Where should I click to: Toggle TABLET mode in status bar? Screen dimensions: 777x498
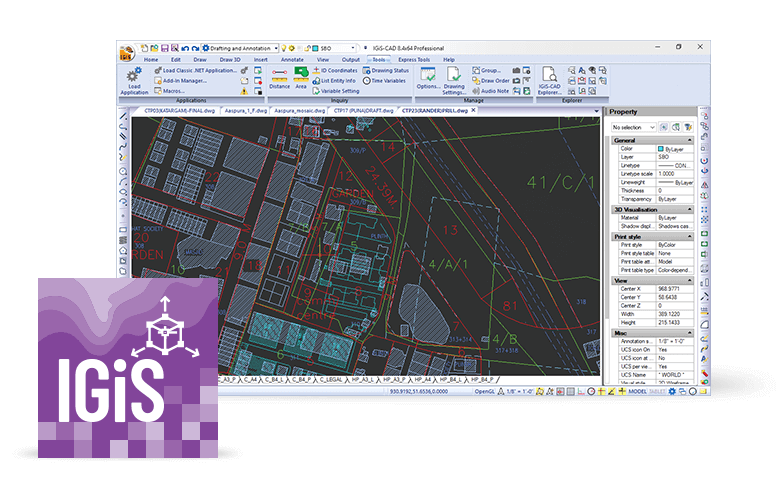pyautogui.click(x=657, y=391)
